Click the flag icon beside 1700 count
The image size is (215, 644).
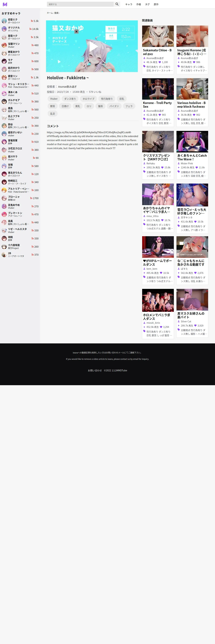point(31,198)
